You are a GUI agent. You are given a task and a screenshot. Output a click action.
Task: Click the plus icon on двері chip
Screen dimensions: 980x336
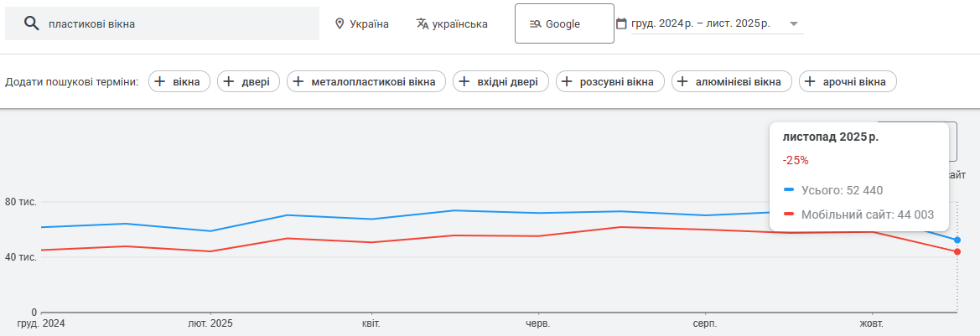(229, 81)
